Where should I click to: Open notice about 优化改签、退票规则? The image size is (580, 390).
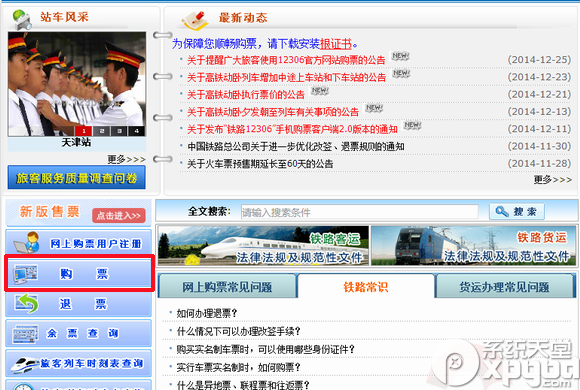point(296,147)
